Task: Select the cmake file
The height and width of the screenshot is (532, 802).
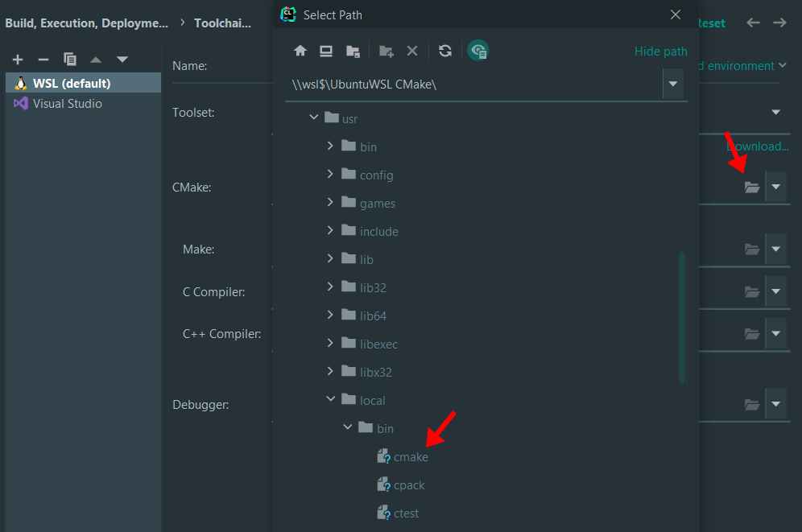Action: [403, 457]
